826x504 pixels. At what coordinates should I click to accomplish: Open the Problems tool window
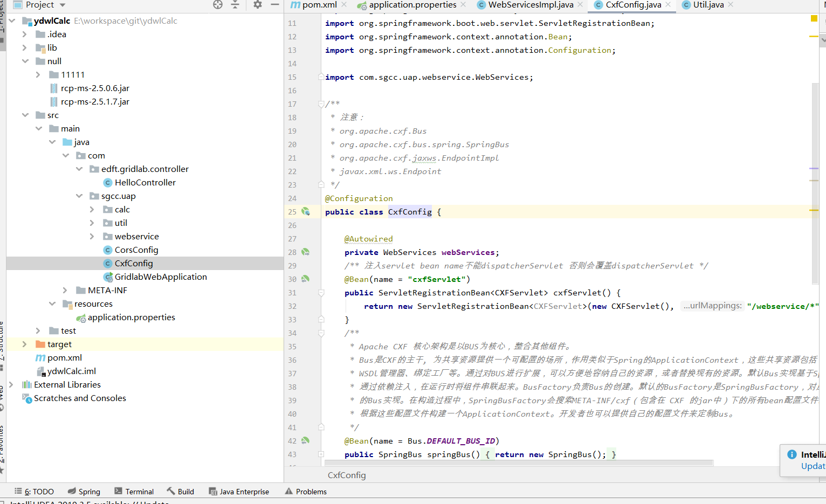click(306, 492)
